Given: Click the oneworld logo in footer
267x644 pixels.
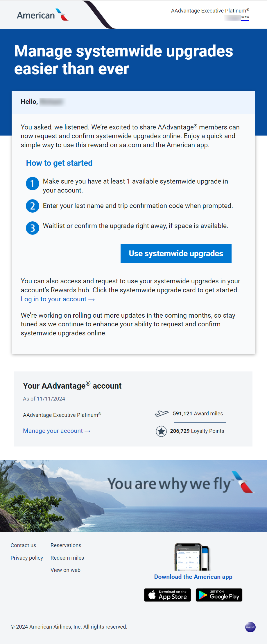Looking at the screenshot, I should tap(250, 627).
